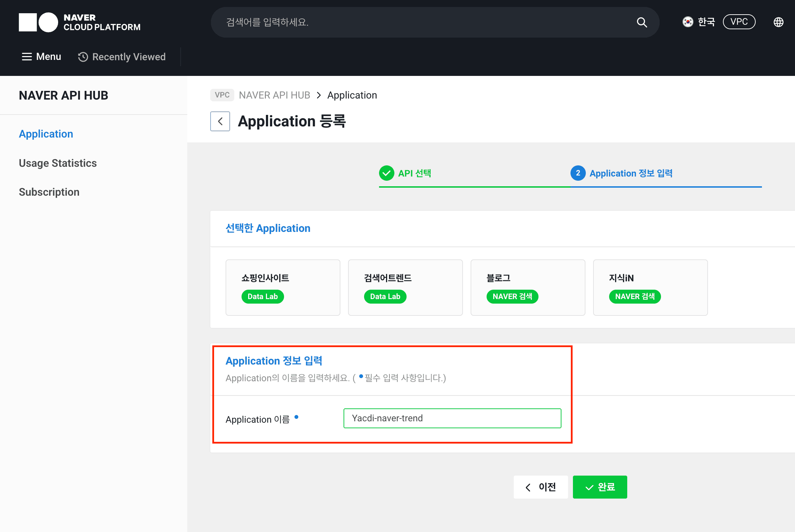The height and width of the screenshot is (532, 795).
Task: Focus the Application 이름 input field
Action: (452, 418)
